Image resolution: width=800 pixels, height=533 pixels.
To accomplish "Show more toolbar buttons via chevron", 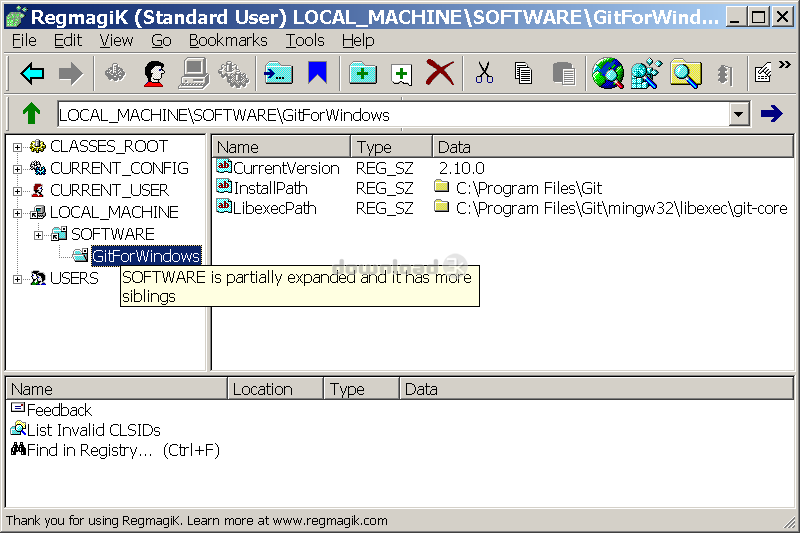I will pos(785,65).
